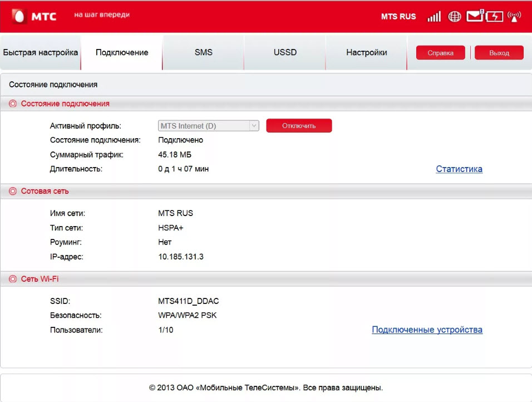Open the envelope new messages icon

click(475, 16)
